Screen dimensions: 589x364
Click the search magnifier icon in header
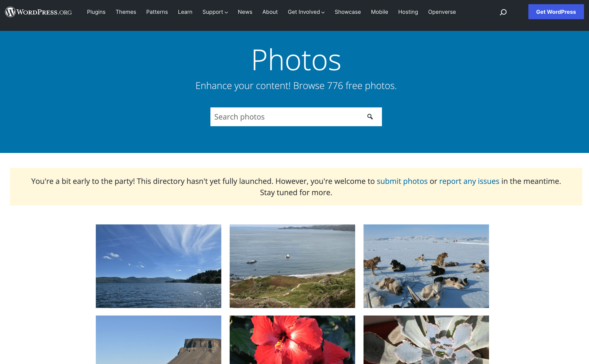click(504, 12)
